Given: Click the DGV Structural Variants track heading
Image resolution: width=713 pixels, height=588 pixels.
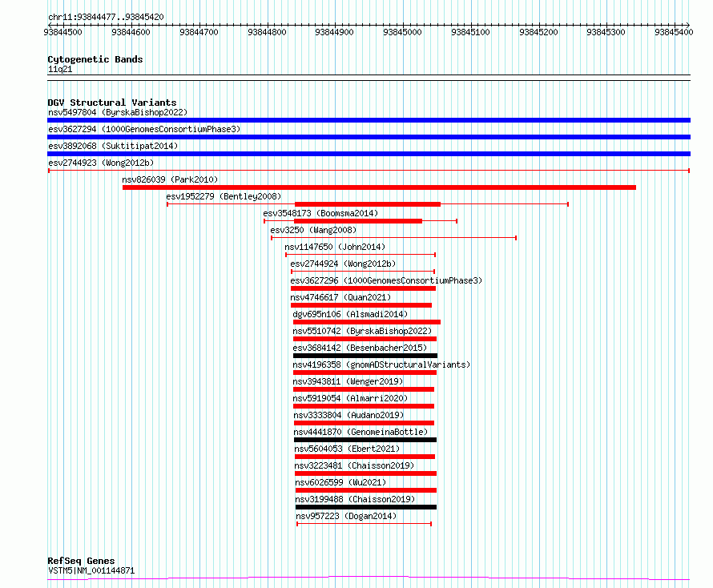Looking at the screenshot, I should 112,103.
